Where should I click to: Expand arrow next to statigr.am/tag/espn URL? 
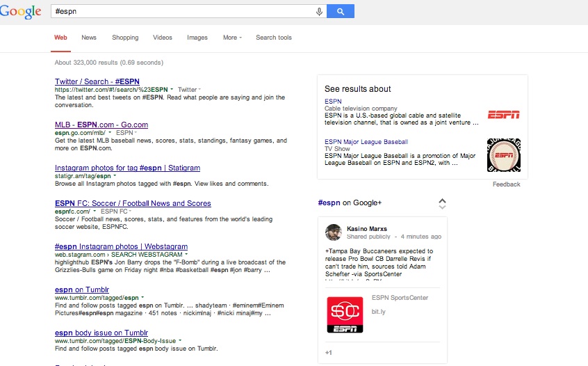(115, 175)
